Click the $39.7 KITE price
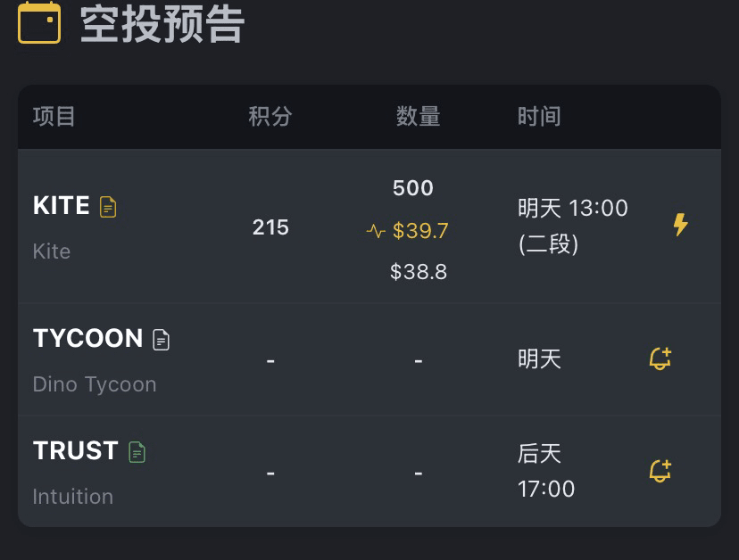The width and height of the screenshot is (739, 560). click(420, 231)
